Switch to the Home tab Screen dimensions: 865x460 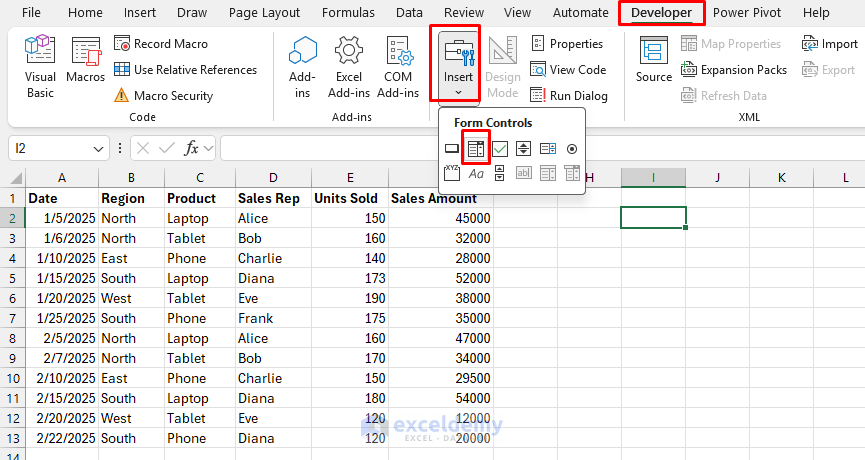86,12
